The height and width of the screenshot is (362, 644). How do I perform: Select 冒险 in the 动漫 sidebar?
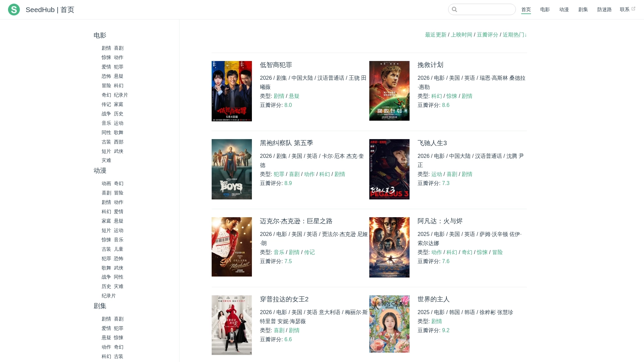tap(118, 193)
